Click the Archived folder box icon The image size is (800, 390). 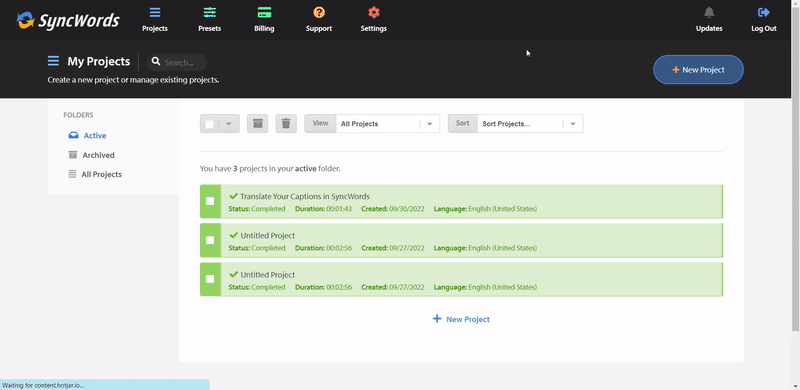pyautogui.click(x=73, y=155)
